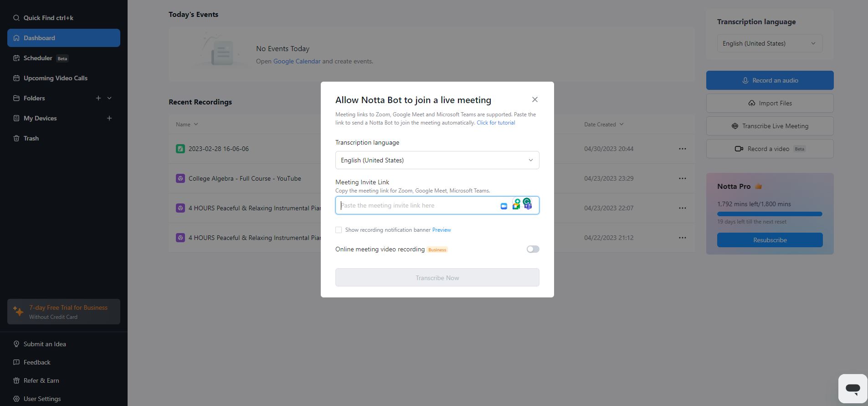Open Upcoming Video Calls
This screenshot has width=868, height=406.
tap(64, 78)
